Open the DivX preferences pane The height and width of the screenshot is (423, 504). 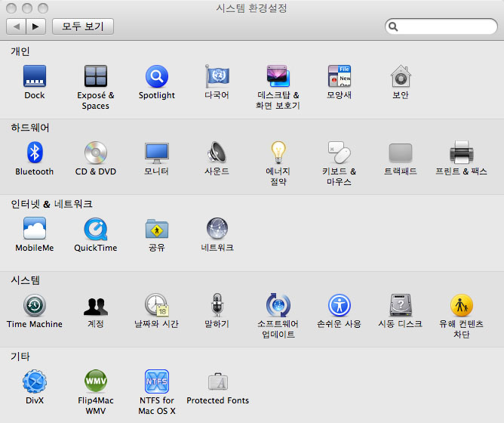tap(35, 381)
